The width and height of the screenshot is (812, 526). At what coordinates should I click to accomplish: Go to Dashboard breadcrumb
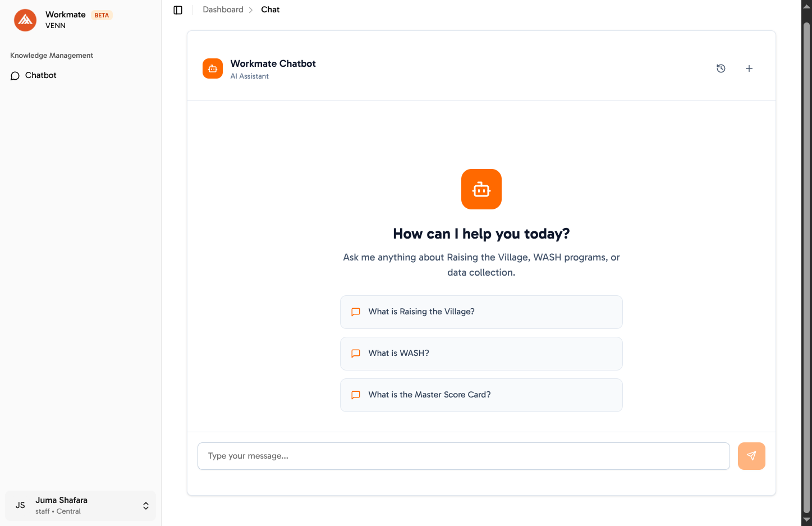(223, 10)
